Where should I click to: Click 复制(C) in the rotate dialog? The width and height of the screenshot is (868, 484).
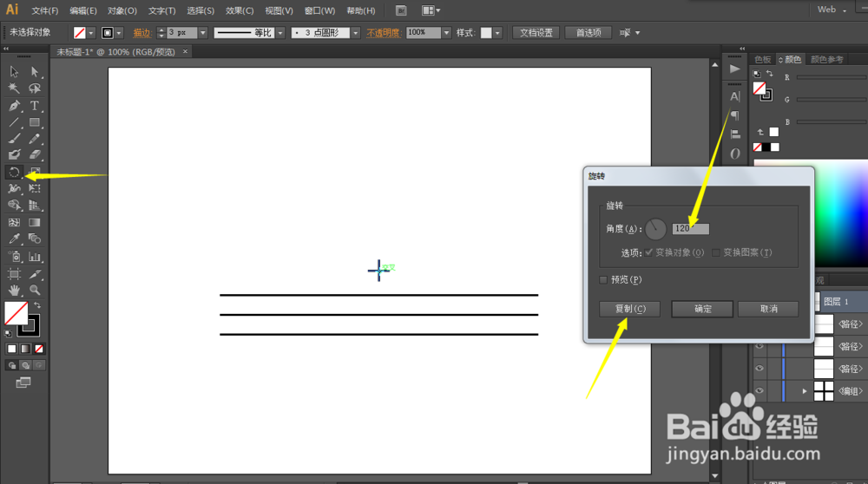pos(630,309)
